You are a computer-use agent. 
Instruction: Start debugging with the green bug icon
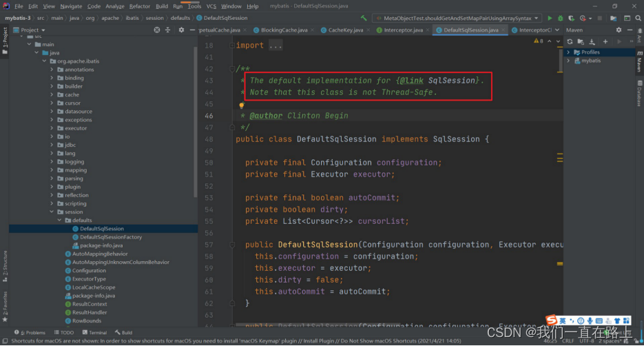[x=560, y=18]
